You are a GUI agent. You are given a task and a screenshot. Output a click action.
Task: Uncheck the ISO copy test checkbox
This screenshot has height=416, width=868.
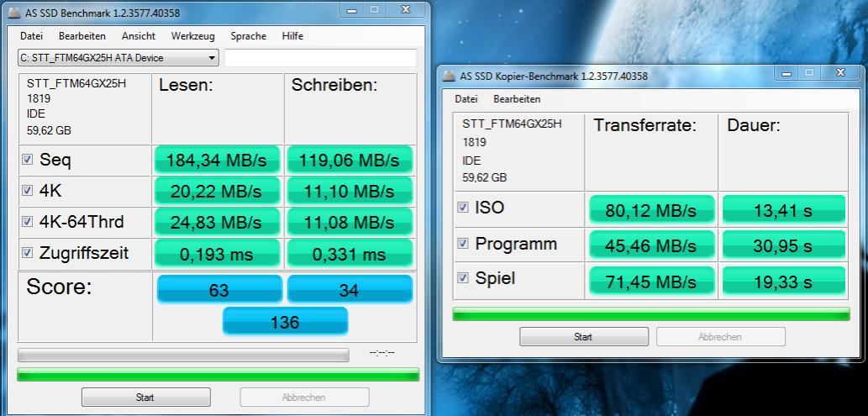[463, 208]
